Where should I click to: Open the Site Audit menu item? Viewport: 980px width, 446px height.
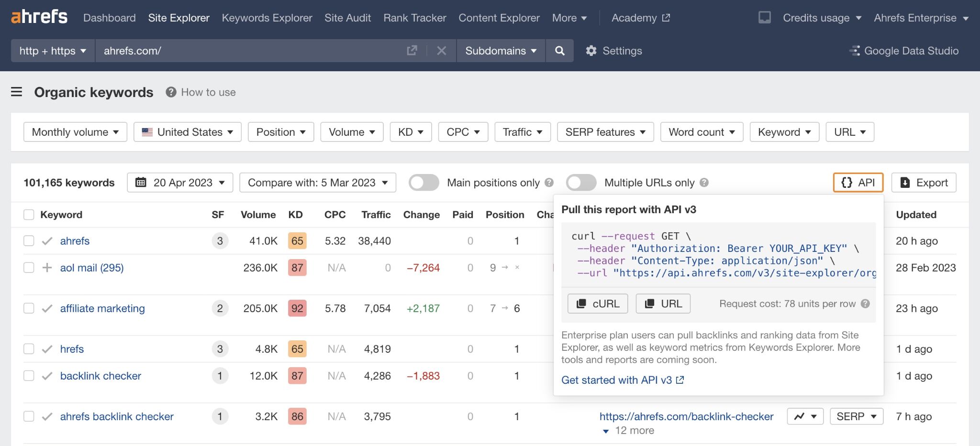point(347,18)
